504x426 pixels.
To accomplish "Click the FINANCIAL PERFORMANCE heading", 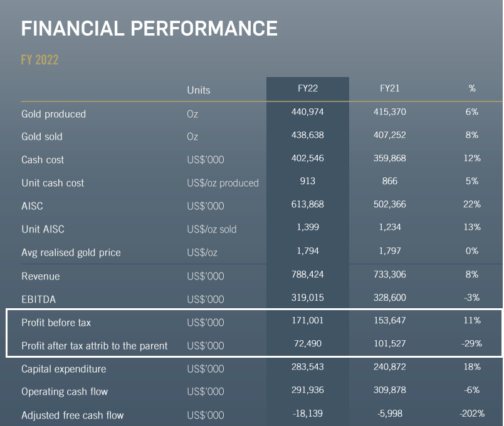I will (x=149, y=28).
